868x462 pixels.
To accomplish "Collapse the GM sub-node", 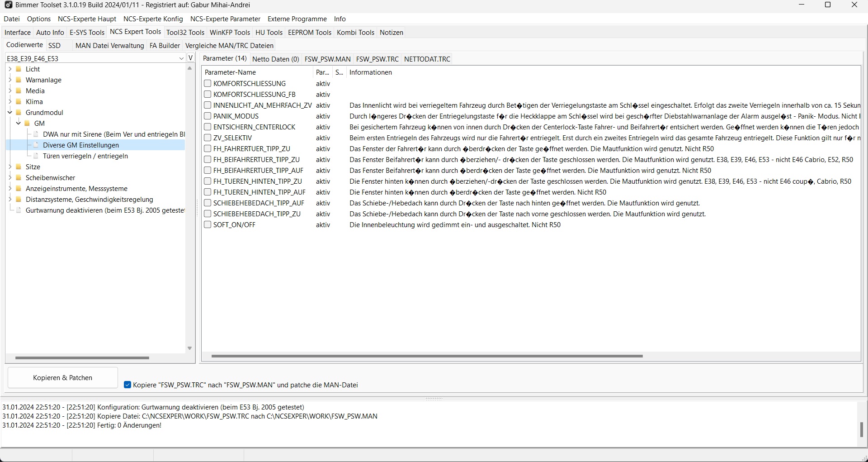I will pos(19,124).
